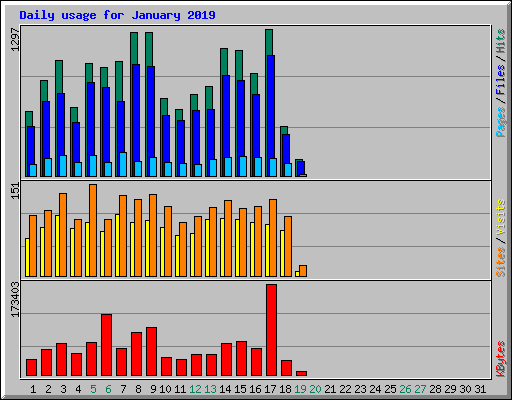Click the cyan Pages bar for day 7
Image resolution: width=512 pixels, height=400 pixels.
click(x=123, y=164)
